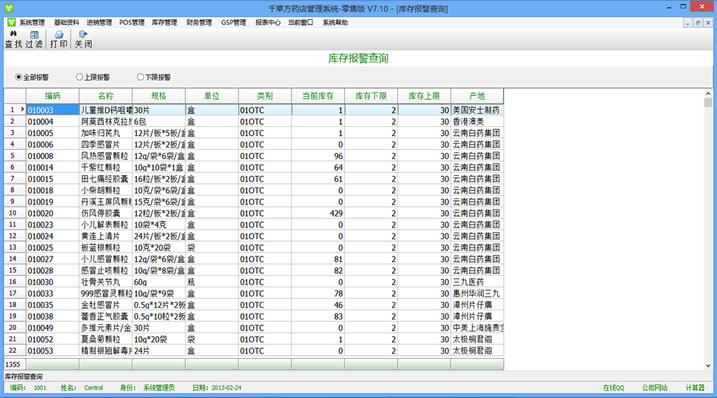This screenshot has width=717, height=398.
Task: Select code cell 010053
Action: click(x=53, y=350)
